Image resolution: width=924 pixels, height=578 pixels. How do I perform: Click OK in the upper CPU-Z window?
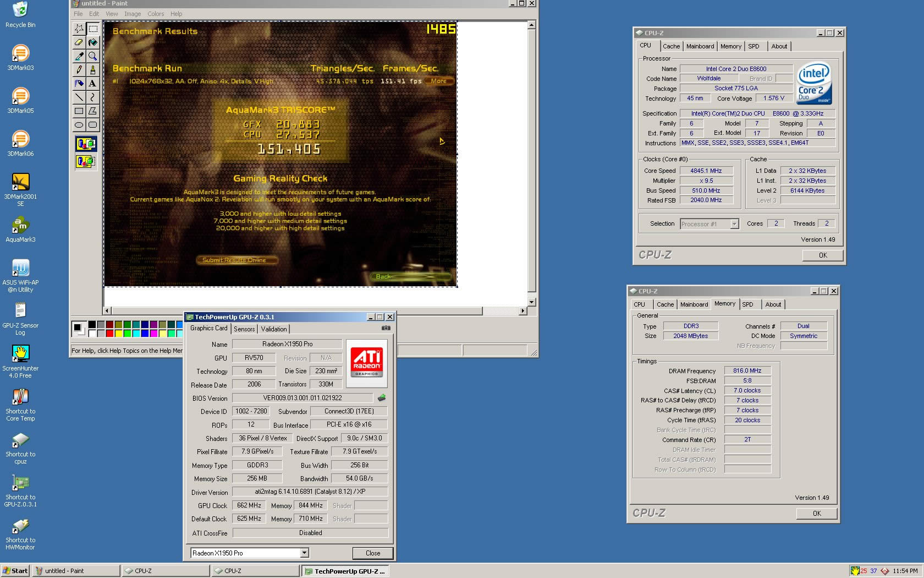pos(823,255)
